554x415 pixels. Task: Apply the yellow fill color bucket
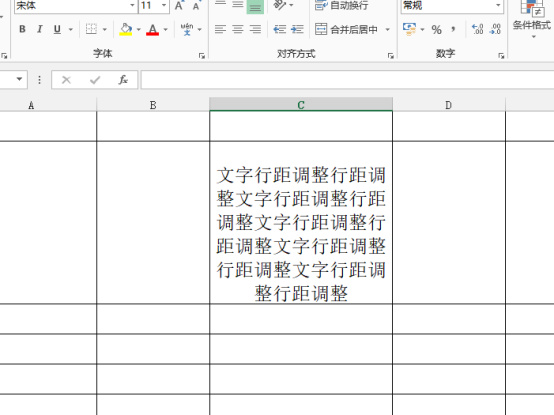(126, 29)
